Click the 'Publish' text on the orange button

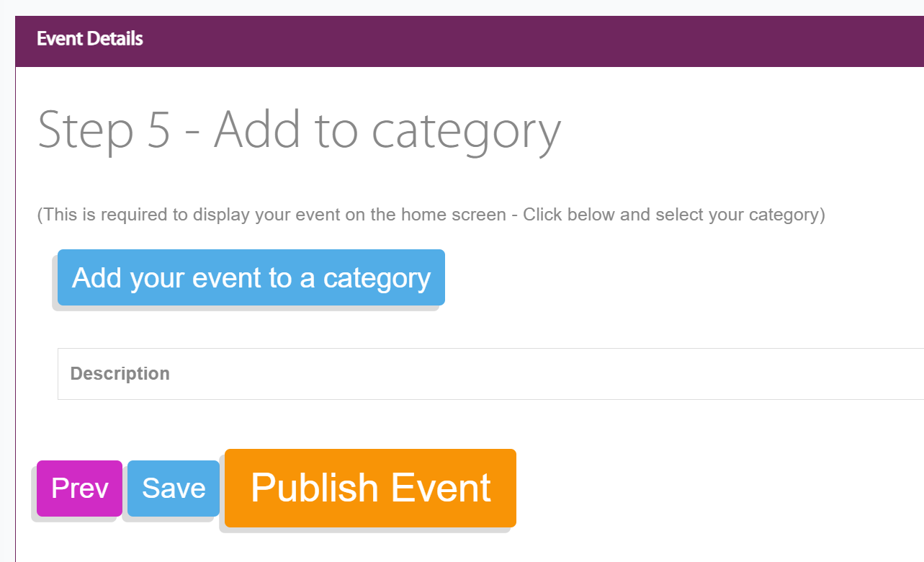315,488
